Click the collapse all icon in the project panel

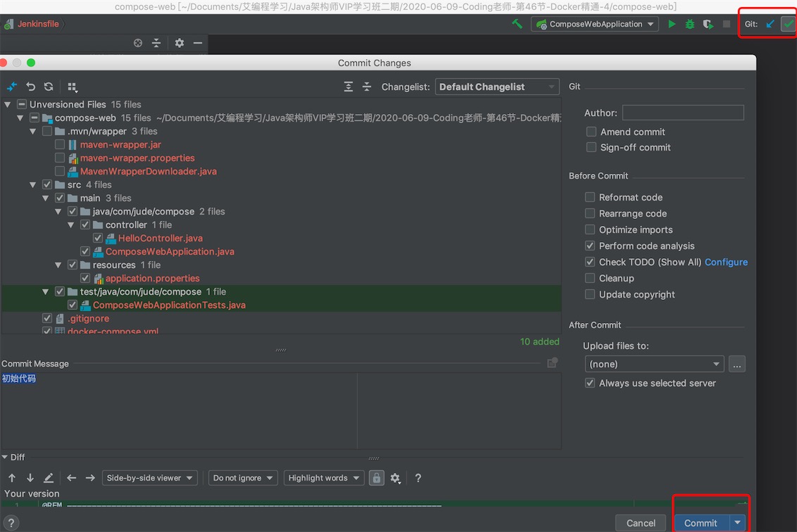[156, 43]
